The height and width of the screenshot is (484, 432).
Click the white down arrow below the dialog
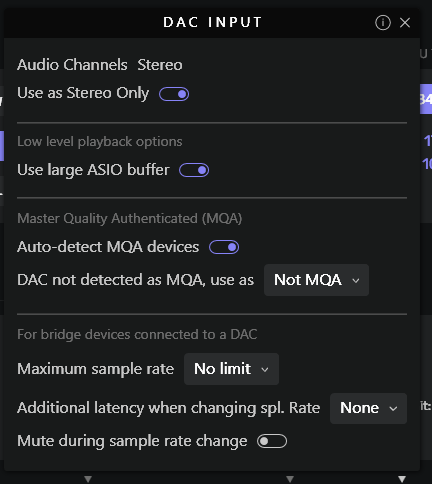click(402, 479)
